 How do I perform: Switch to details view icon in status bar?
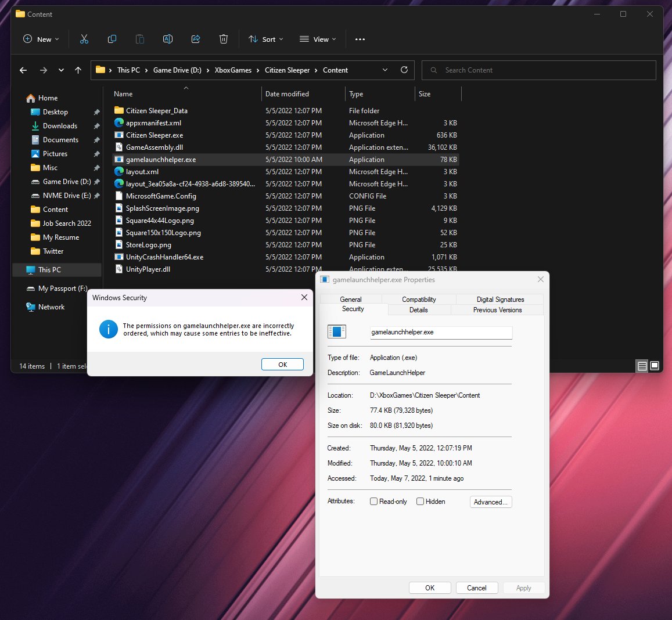[642, 366]
